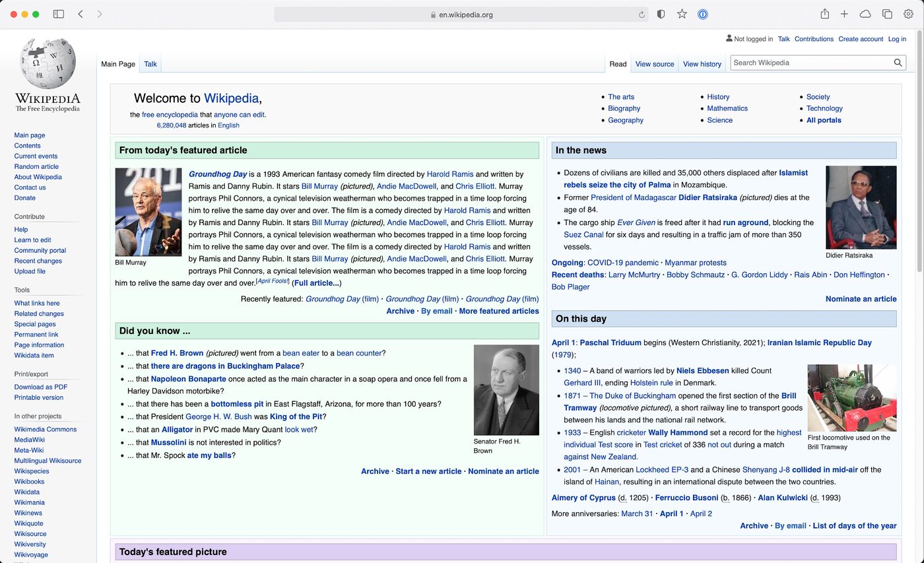
Task: Open the Fred H. Brown photo
Action: point(506,389)
